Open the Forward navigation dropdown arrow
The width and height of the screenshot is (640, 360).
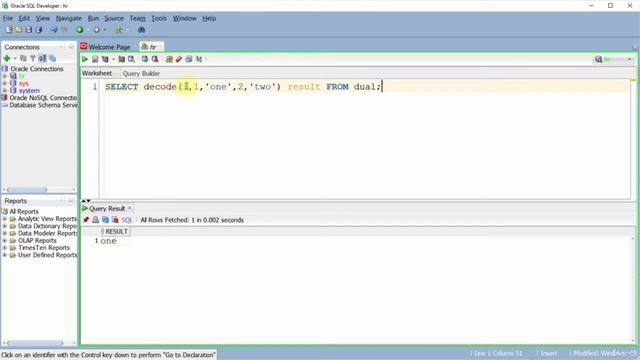104,30
